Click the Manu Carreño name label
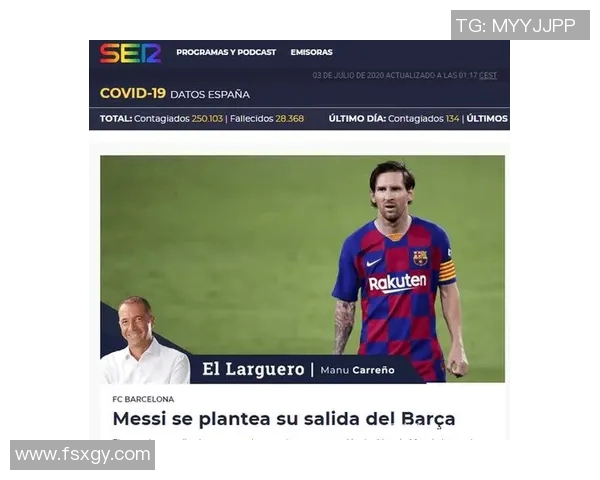The width and height of the screenshot is (600, 480). [x=357, y=370]
